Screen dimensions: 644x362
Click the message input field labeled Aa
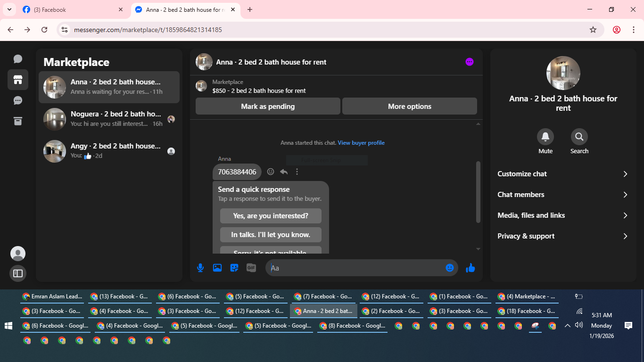[x=356, y=268]
